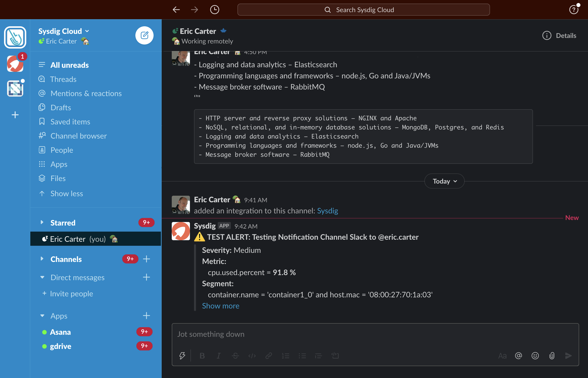Viewport: 588px width, 378px height.
Task: Switch to the third workspace with white dot
Action: pos(15,88)
